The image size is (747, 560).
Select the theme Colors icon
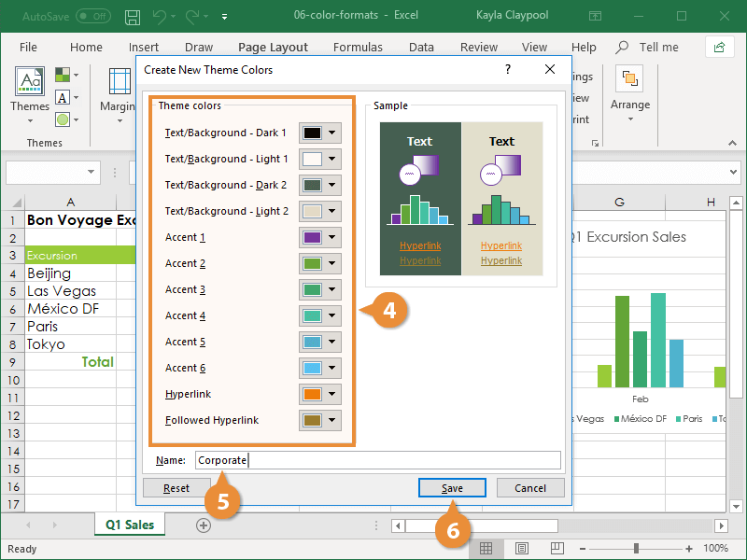pos(63,74)
